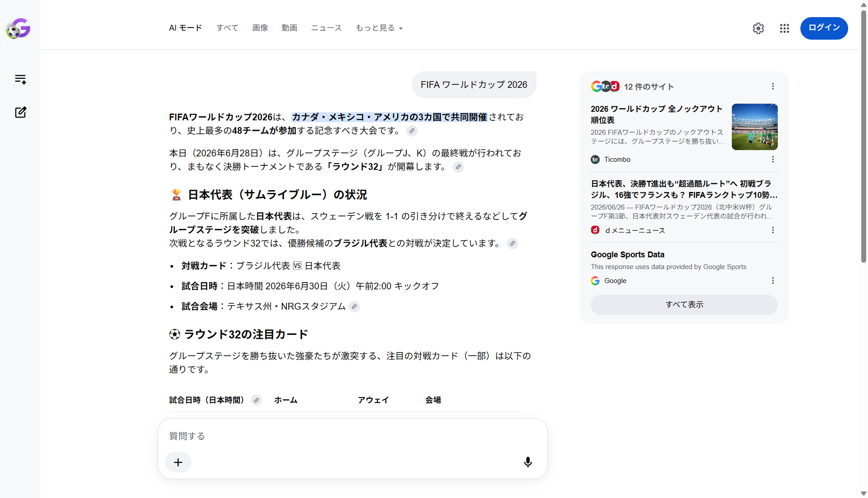The height and width of the screenshot is (498, 868).
Task: Click the plus attach button
Action: 178,462
